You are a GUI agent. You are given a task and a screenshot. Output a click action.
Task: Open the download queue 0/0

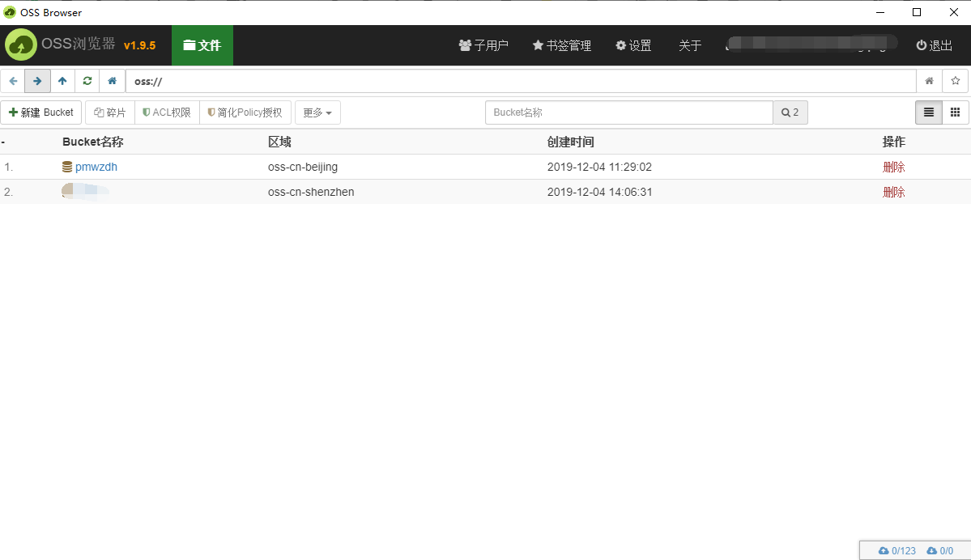click(939, 551)
